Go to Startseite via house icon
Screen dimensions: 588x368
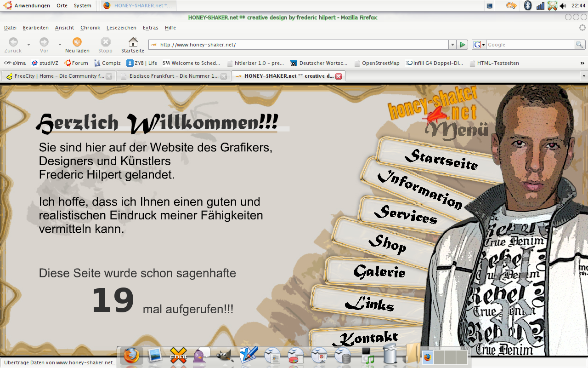pos(133,45)
